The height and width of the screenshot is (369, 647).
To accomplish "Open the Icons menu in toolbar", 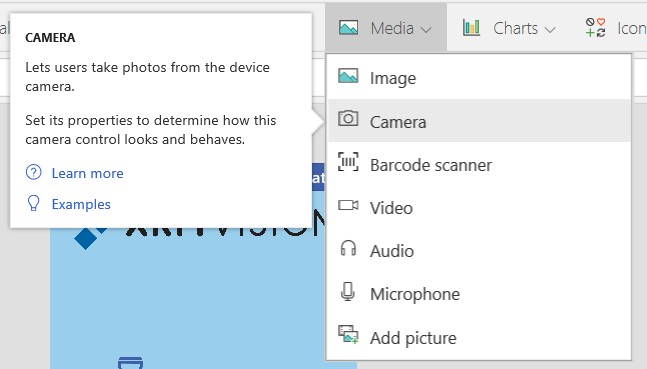I will (x=615, y=28).
